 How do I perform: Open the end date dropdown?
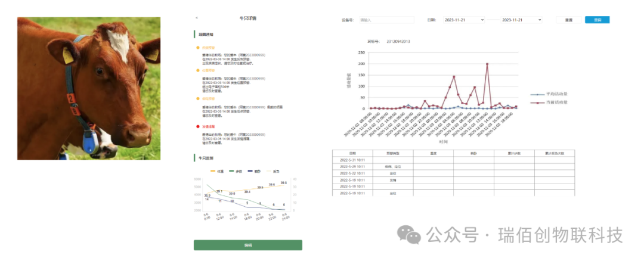[x=521, y=20]
